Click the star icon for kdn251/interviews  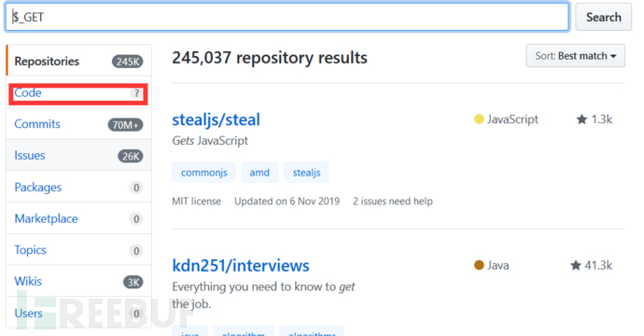[576, 265]
